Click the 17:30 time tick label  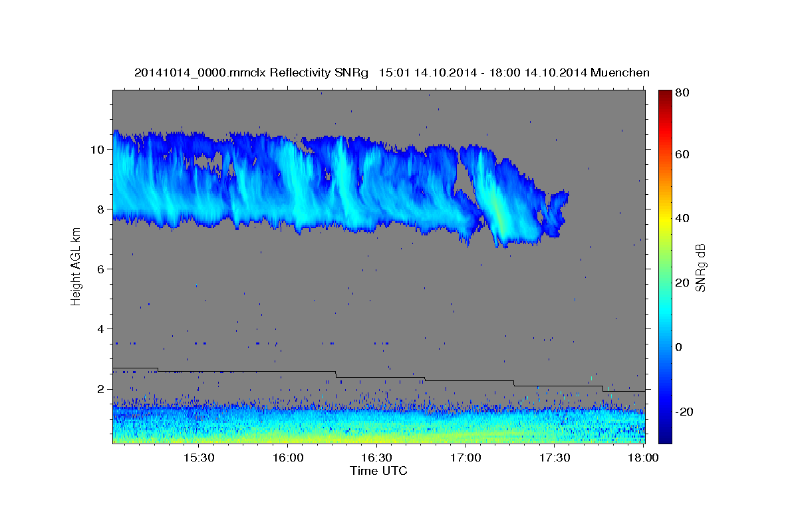click(555, 458)
